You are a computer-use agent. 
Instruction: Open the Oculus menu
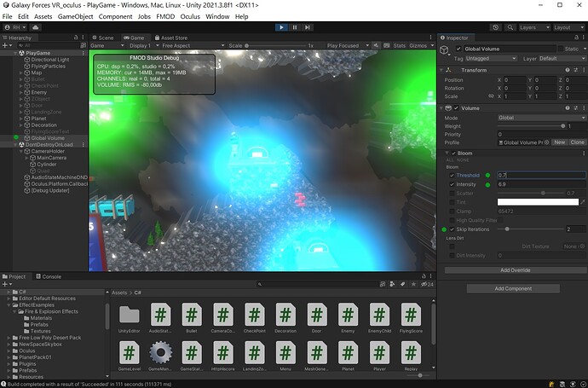(x=190, y=16)
